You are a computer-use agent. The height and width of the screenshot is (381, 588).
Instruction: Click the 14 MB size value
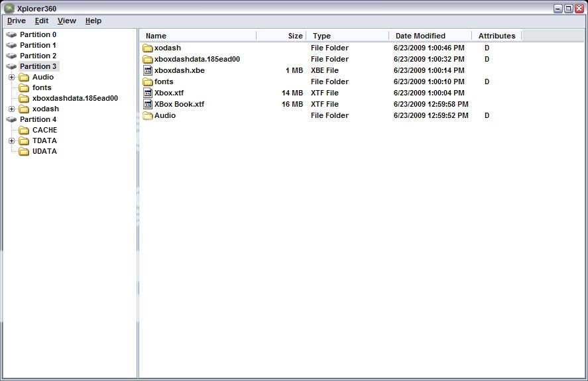pos(292,93)
